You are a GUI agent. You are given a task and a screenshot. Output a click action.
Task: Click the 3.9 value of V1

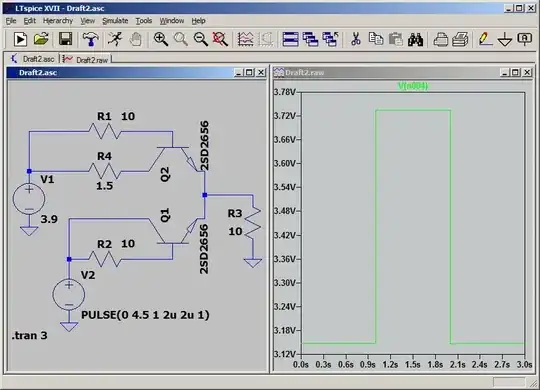[x=49, y=219]
